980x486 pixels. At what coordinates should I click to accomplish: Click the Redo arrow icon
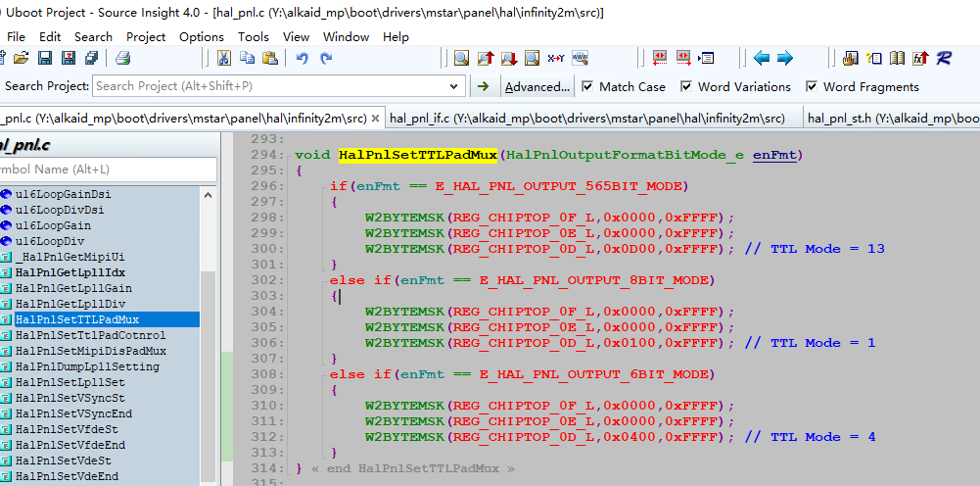(x=326, y=59)
